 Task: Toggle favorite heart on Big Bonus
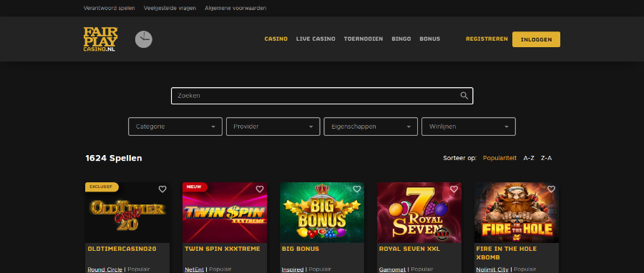[x=357, y=189]
